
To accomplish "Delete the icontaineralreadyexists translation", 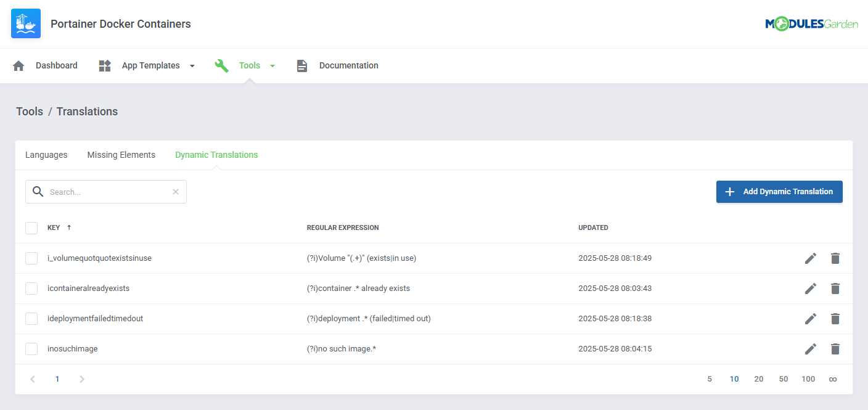I will point(835,288).
